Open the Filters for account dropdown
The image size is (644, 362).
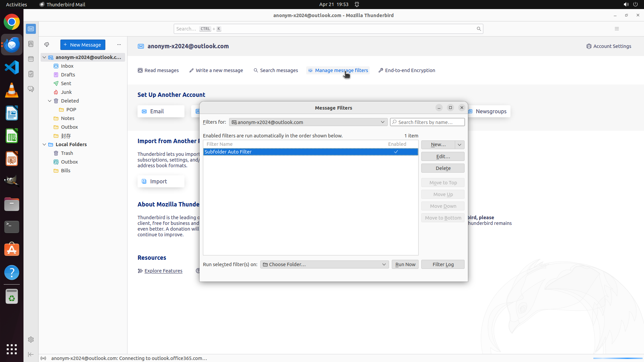point(308,122)
